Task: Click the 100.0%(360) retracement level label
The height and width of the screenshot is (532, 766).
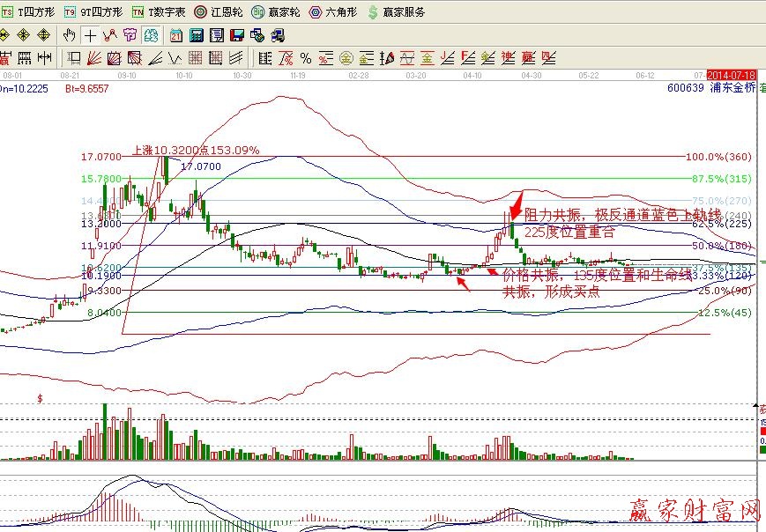Action: [x=720, y=156]
